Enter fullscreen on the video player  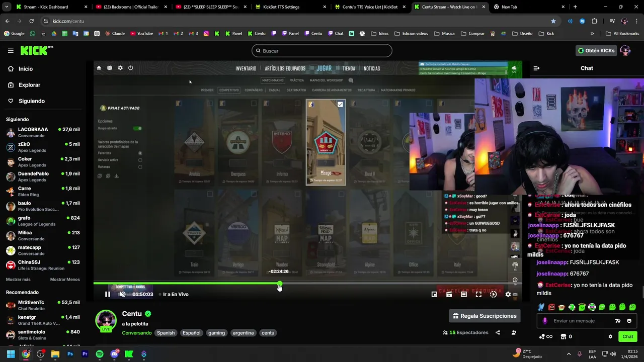point(478,295)
